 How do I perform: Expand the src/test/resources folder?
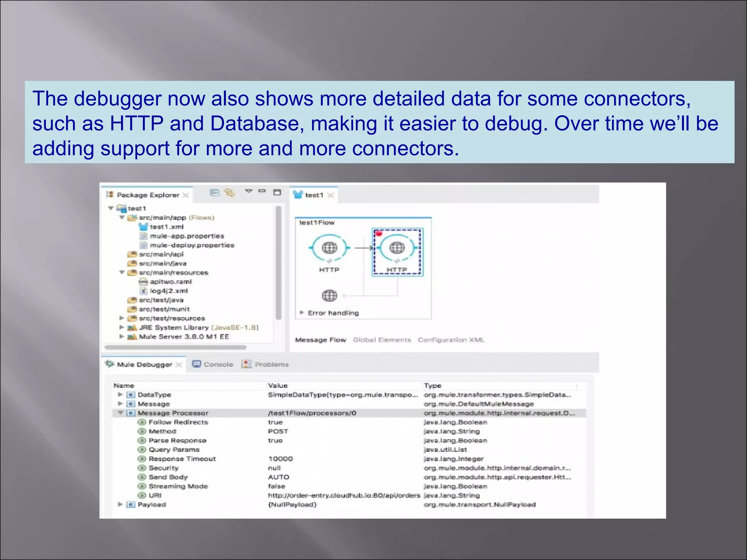click(x=122, y=318)
